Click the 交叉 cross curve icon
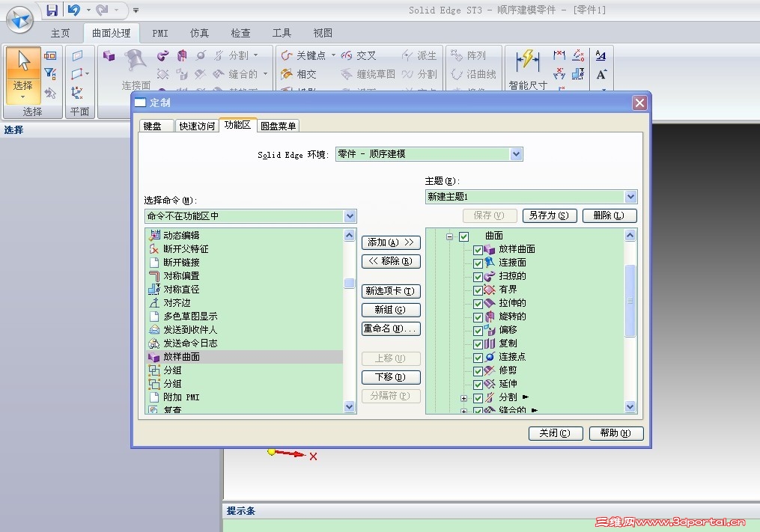This screenshot has height=532, width=760. click(x=347, y=55)
